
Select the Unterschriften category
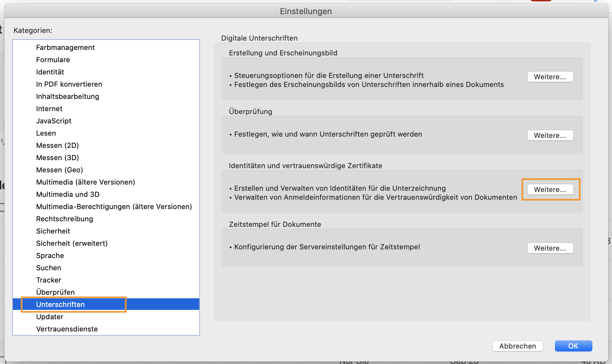(x=106, y=304)
